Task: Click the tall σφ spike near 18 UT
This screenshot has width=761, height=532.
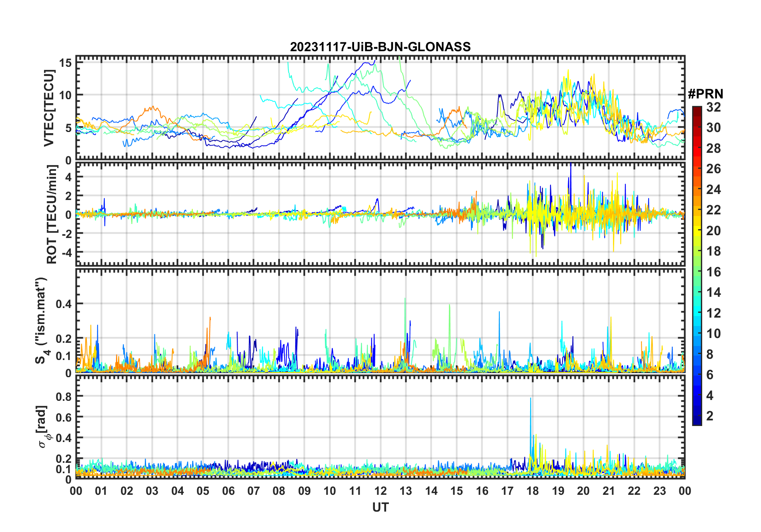Action: 531,428
